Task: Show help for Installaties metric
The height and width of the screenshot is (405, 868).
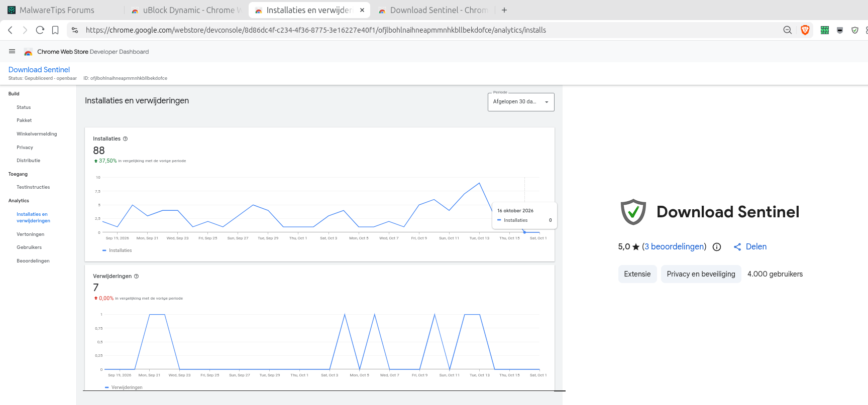Action: pos(126,139)
